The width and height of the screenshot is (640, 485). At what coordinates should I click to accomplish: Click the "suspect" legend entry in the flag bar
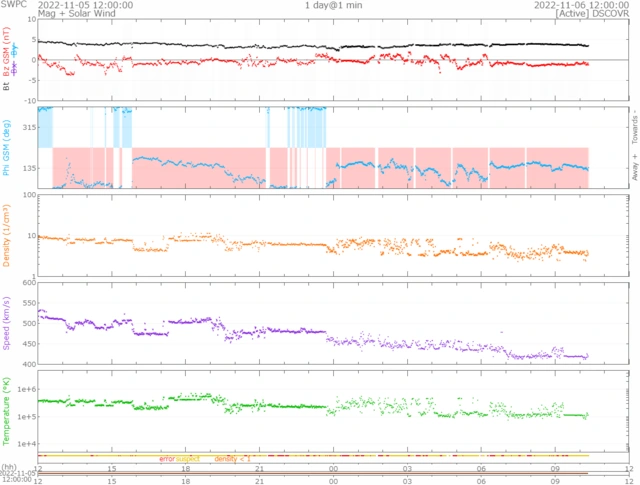coord(188,458)
